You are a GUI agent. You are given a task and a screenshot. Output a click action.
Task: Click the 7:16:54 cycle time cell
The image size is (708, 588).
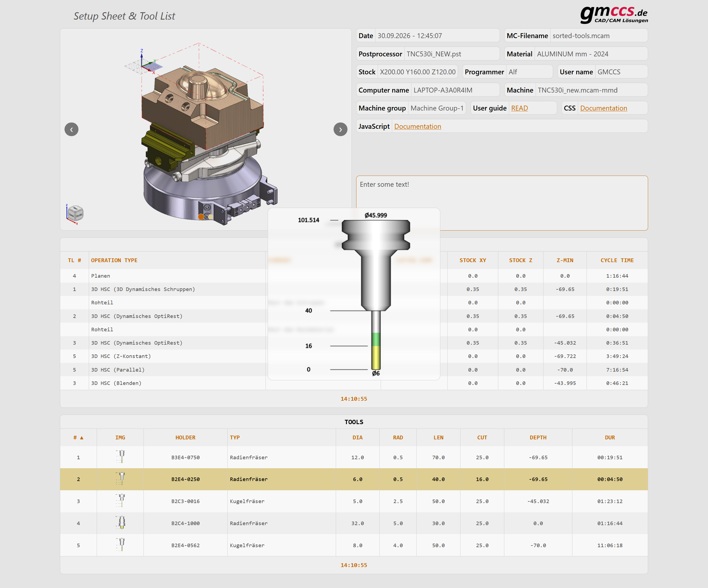coord(617,370)
